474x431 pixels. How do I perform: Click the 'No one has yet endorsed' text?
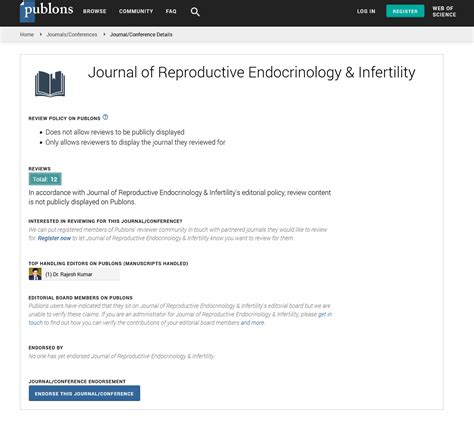[x=121, y=356]
